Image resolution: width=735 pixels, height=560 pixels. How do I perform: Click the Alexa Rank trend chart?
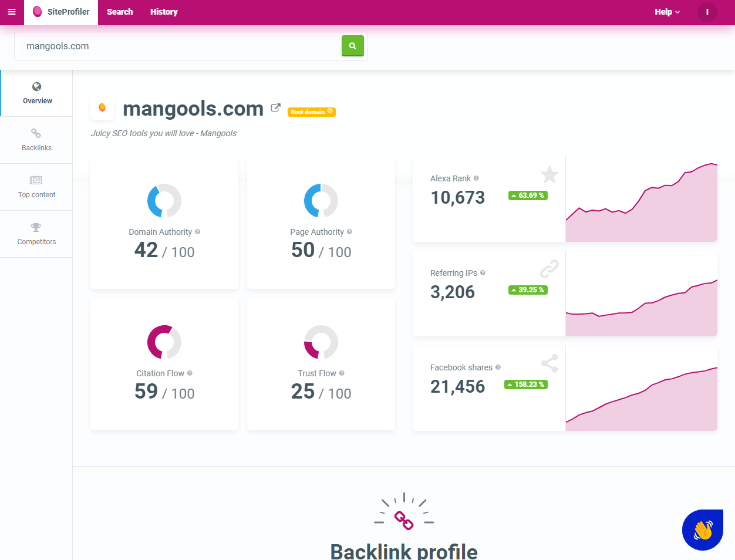642,200
